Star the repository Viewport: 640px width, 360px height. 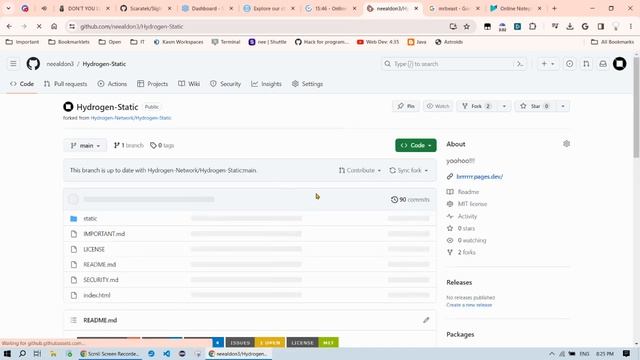535,106
